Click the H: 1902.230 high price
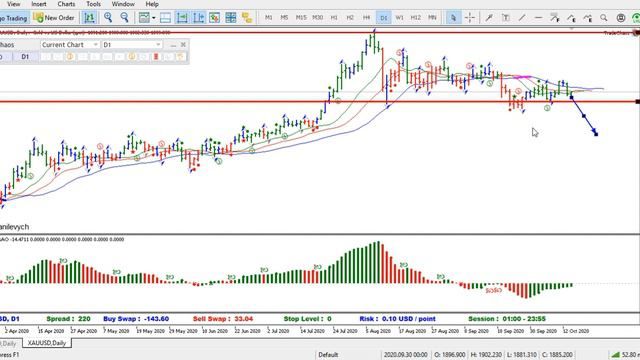The height and width of the screenshot is (360, 640). tap(486, 355)
